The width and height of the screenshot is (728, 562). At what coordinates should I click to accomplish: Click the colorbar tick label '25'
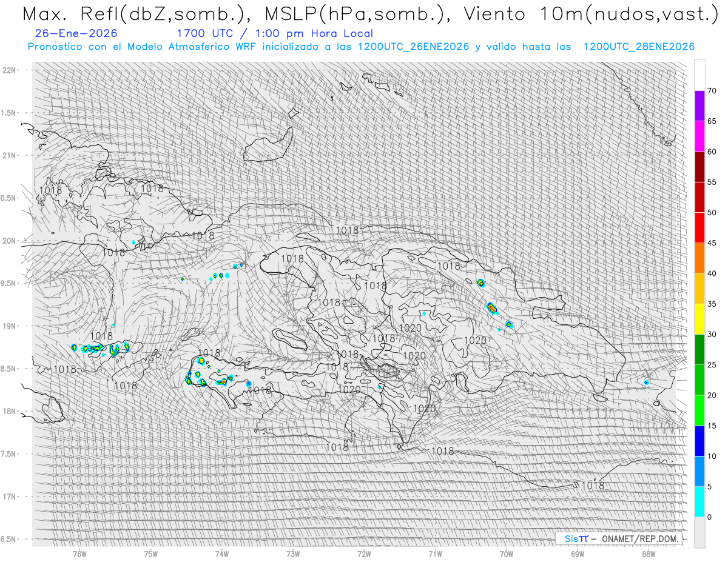712,365
